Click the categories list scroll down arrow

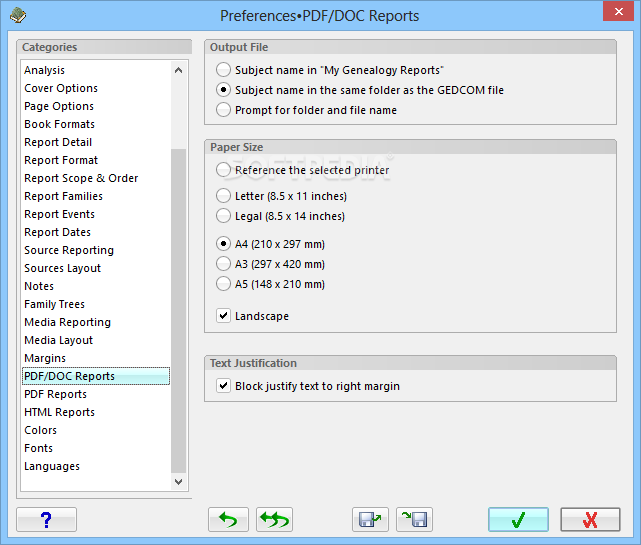tap(178, 482)
